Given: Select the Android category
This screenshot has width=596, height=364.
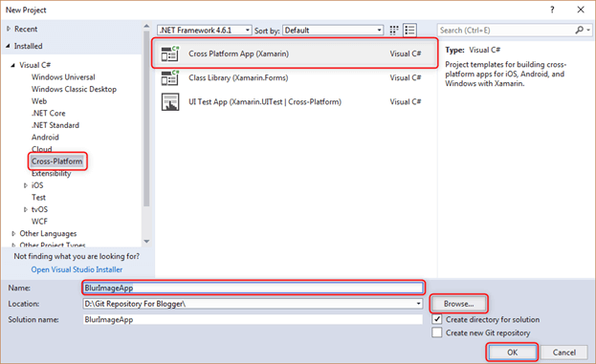Looking at the screenshot, I should click(45, 138).
